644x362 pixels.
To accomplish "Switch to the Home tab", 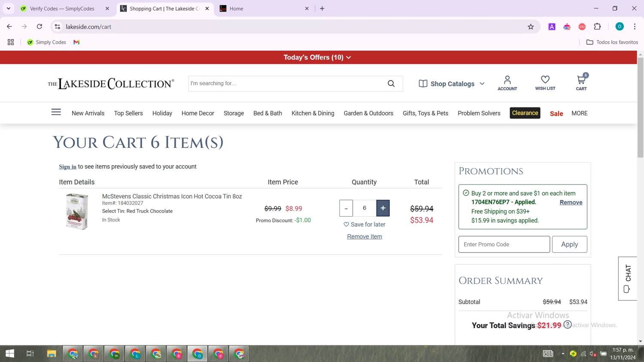I will coord(264,9).
